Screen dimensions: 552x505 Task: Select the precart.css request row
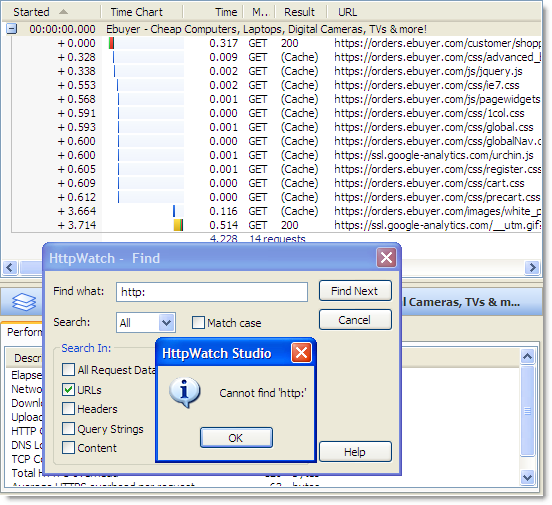(276, 197)
